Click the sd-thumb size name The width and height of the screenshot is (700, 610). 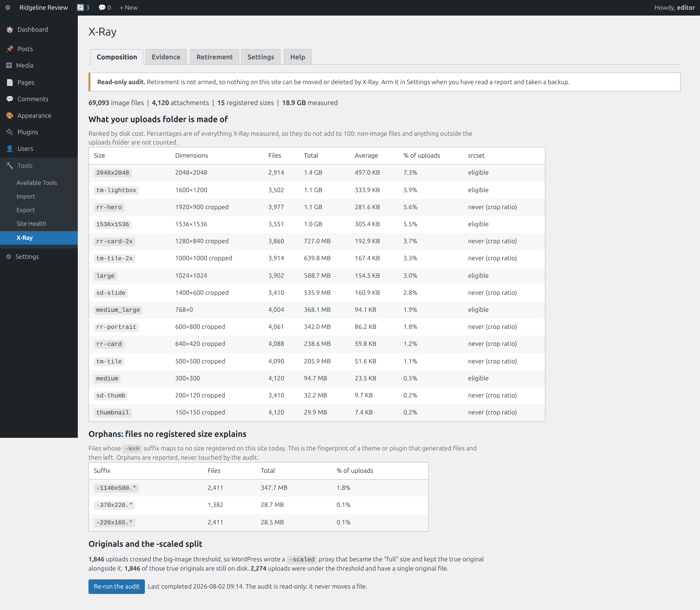point(111,395)
